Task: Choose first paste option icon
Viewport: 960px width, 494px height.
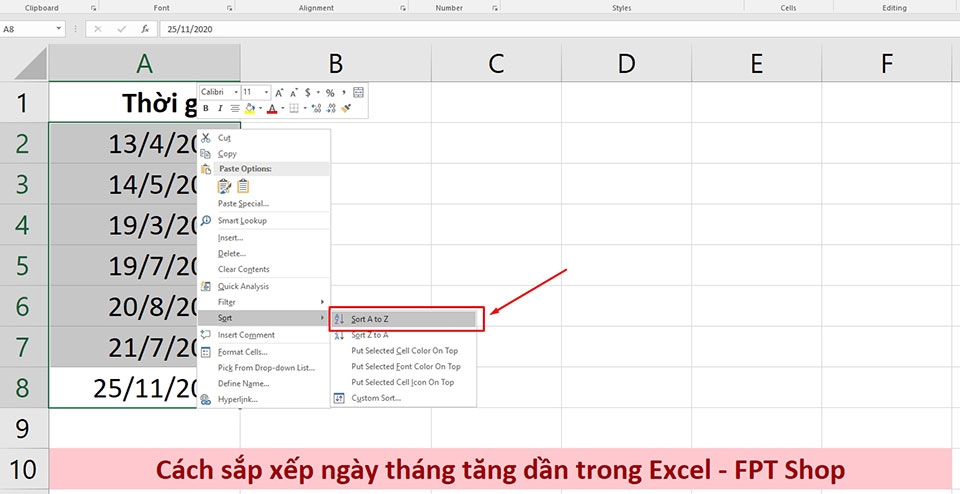Action: pyautogui.click(x=224, y=186)
